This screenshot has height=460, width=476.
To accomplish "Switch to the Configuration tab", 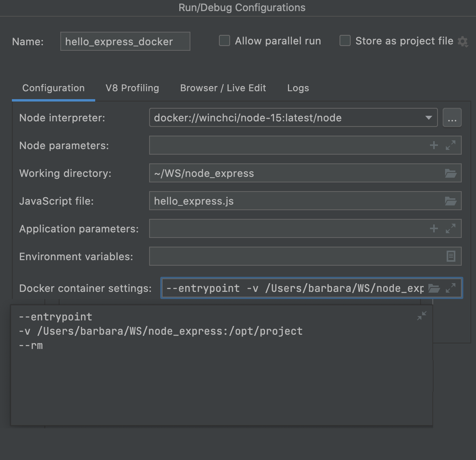I will coord(53,88).
